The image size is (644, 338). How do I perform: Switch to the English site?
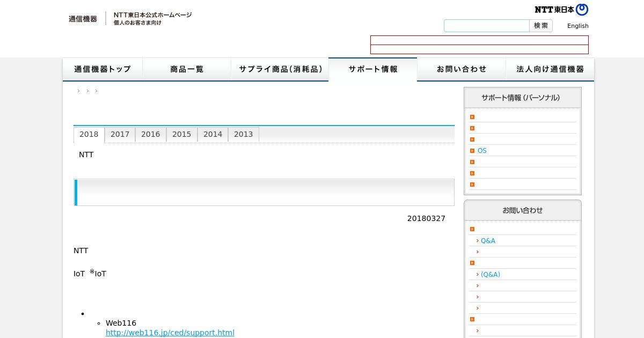tap(578, 26)
